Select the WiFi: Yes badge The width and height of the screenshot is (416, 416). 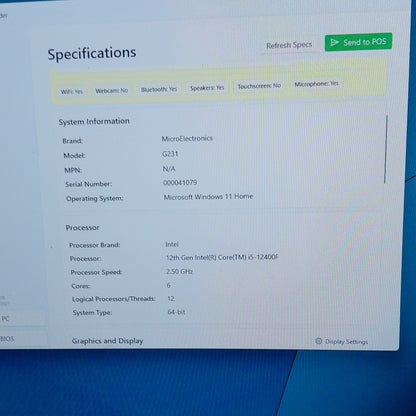[x=72, y=92]
